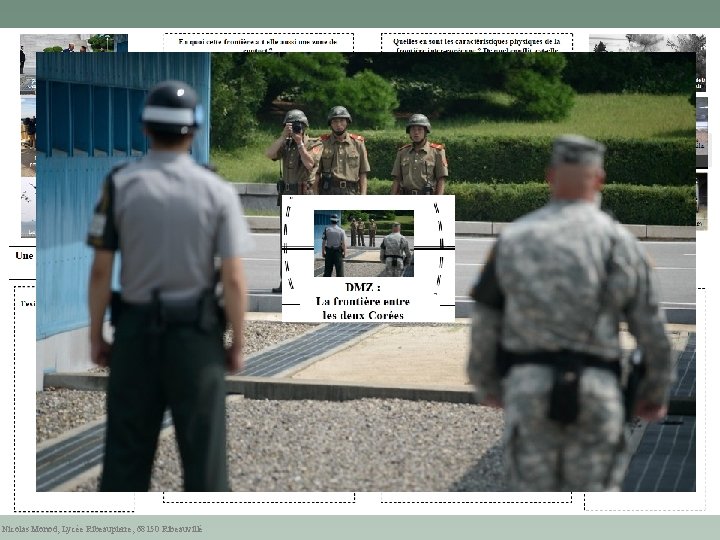Click the green header bar at top
The width and height of the screenshot is (720, 540).
pyautogui.click(x=360, y=14)
